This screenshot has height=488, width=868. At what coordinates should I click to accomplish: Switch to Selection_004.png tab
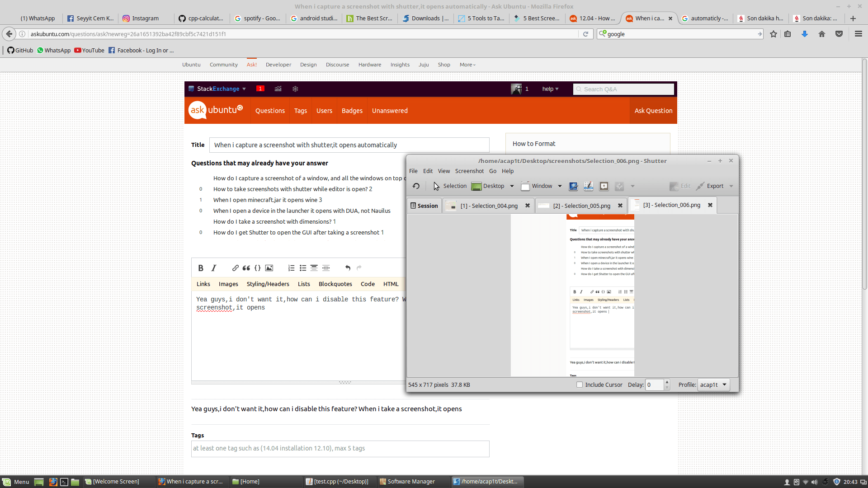point(489,206)
